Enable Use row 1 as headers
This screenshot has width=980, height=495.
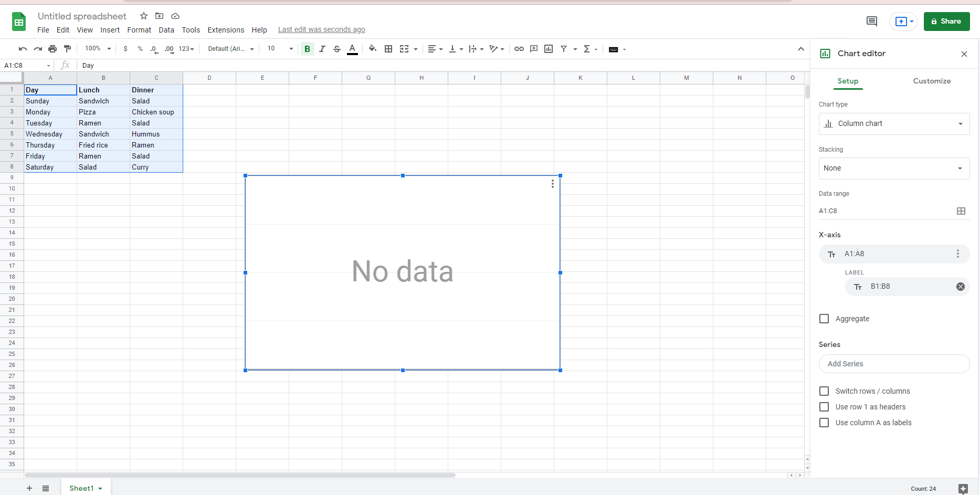824,407
